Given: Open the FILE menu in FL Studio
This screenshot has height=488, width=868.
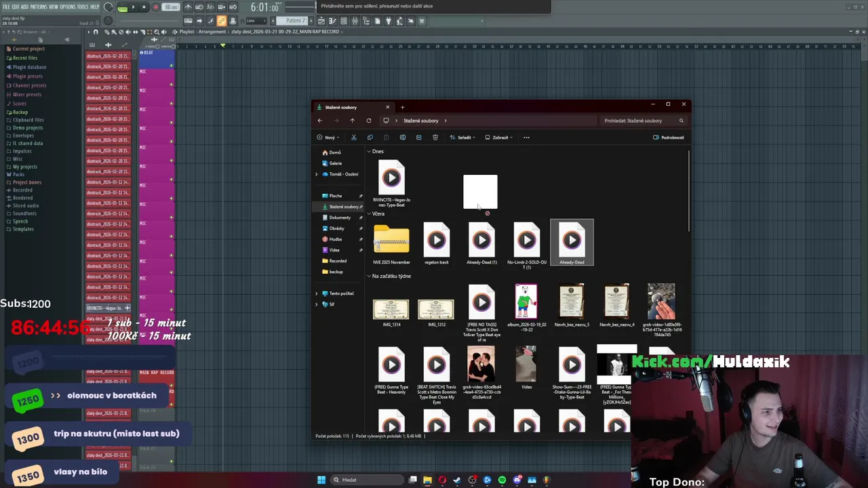Looking at the screenshot, I should pos(6,7).
